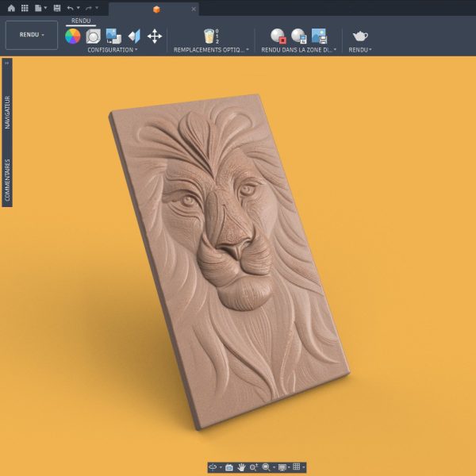Expand REMPLACEMENTS OPTIQ... dropdown
This screenshot has width=476, height=476.
click(211, 50)
